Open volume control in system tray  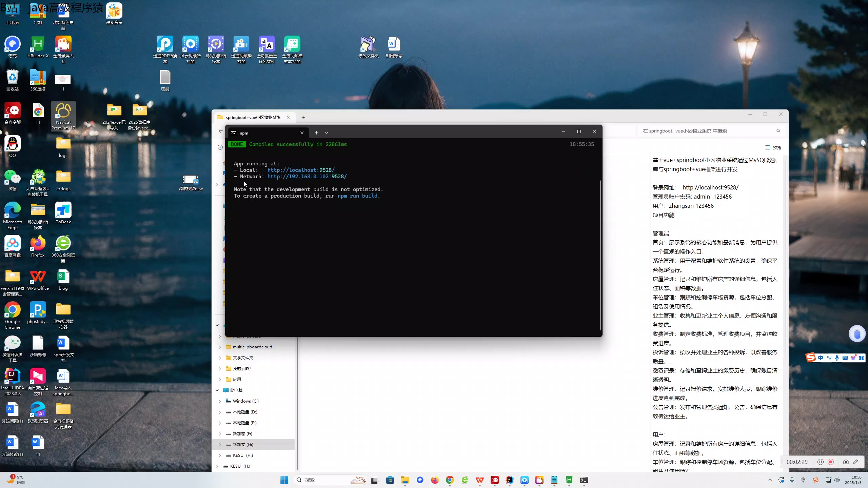click(837, 480)
